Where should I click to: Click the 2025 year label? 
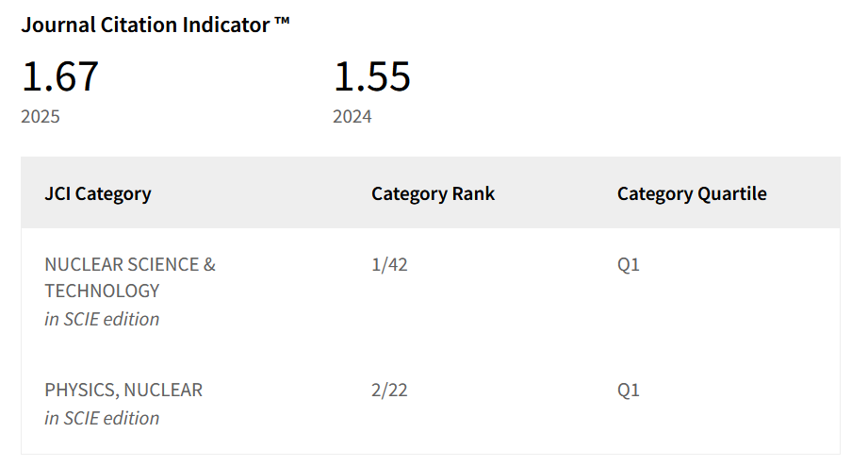tap(41, 116)
